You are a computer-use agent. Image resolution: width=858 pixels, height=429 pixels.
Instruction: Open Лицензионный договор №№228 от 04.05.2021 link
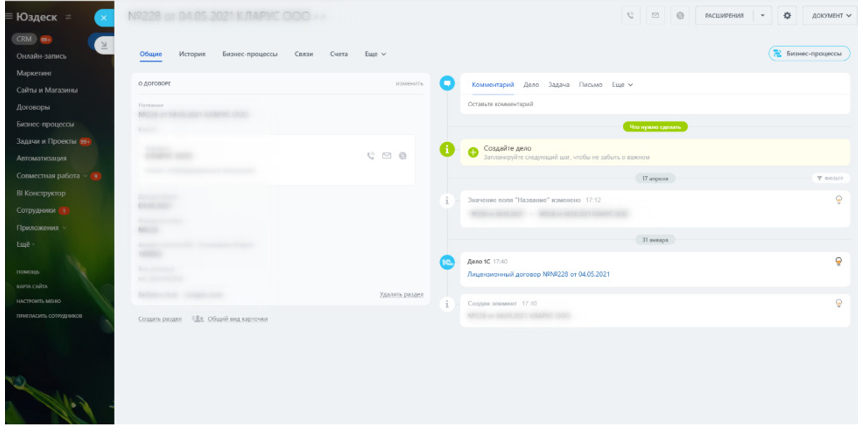tap(538, 274)
